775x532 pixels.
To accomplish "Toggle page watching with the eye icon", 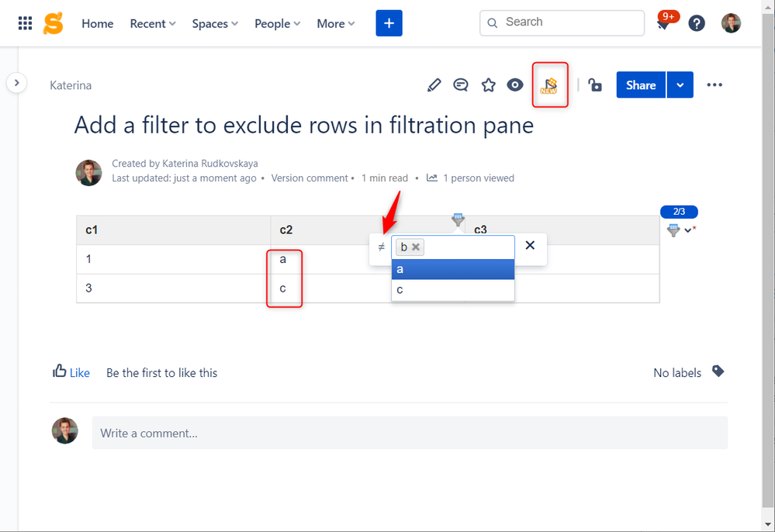I will [515, 85].
